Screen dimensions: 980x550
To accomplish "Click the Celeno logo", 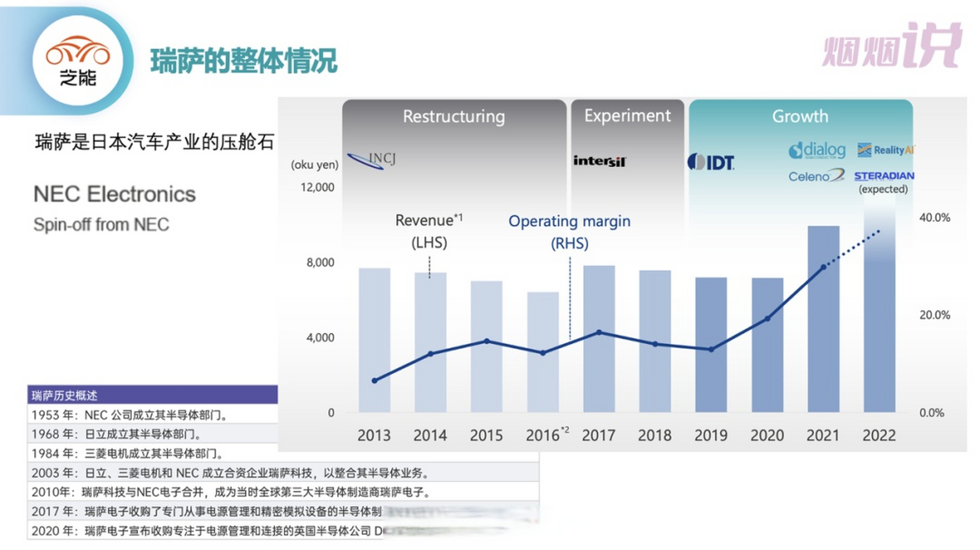I will click(x=816, y=176).
